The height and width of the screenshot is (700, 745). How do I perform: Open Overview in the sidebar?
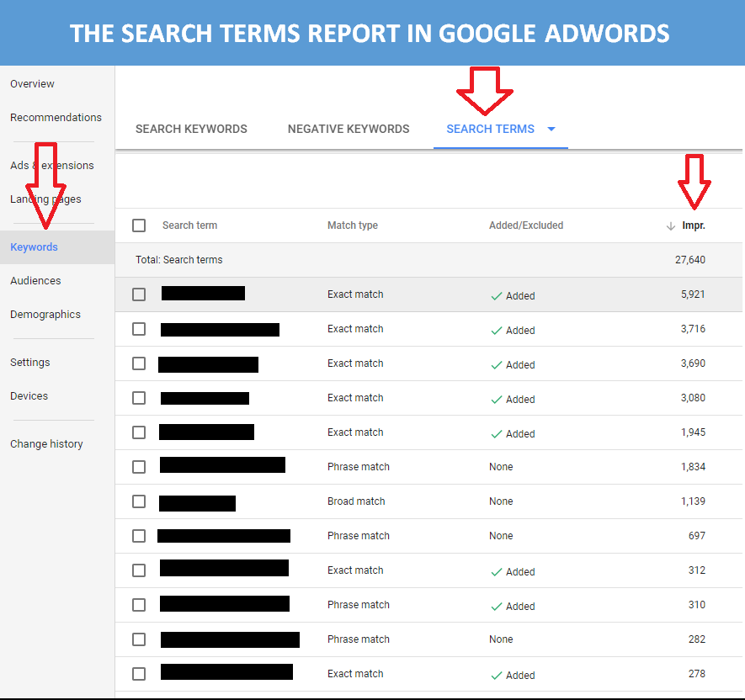32,83
